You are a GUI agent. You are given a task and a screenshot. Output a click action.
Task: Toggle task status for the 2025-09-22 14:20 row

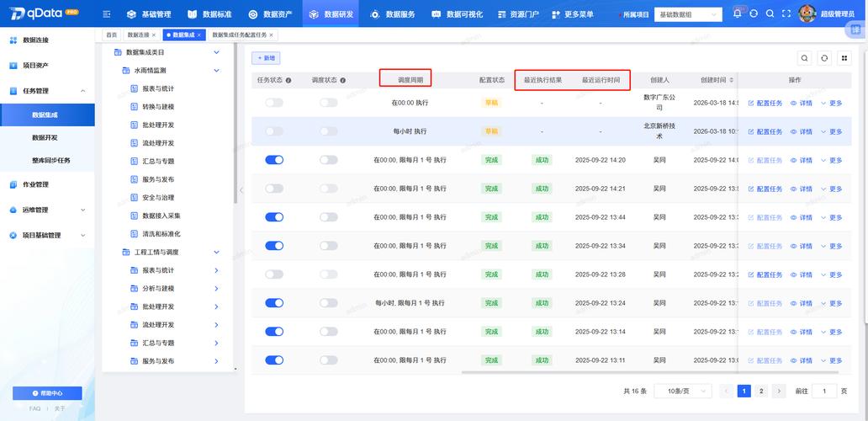(x=274, y=159)
